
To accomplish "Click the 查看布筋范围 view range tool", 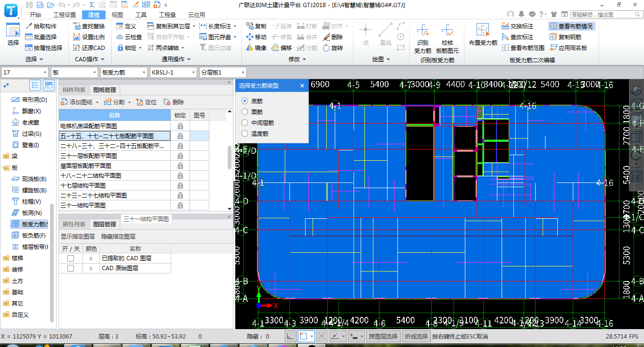I will pyautogui.click(x=523, y=48).
